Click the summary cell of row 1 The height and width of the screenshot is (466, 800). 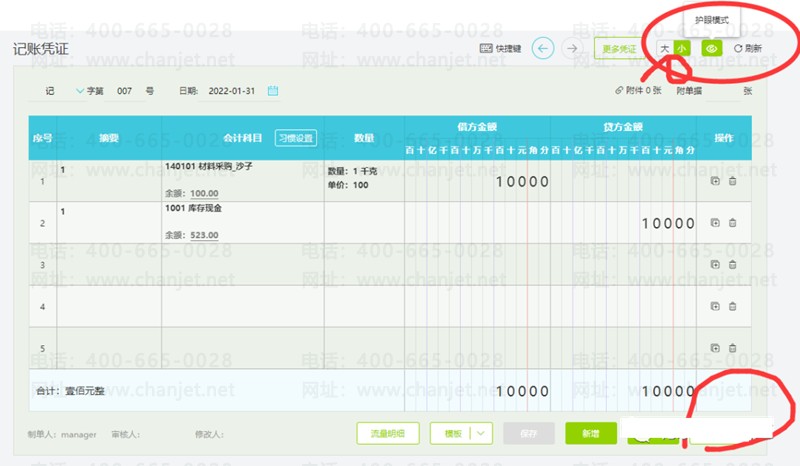click(109, 181)
